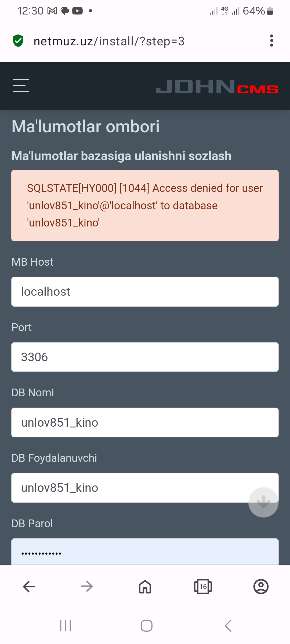Tap the SQLSTATE access denied error alert
Image resolution: width=290 pixels, height=644 pixels.
pos(145,206)
